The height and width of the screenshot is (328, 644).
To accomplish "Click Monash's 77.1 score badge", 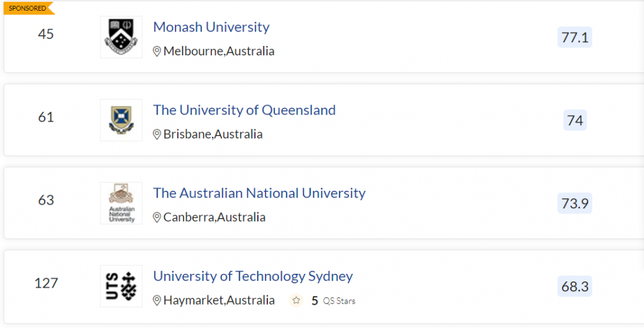I will [575, 37].
